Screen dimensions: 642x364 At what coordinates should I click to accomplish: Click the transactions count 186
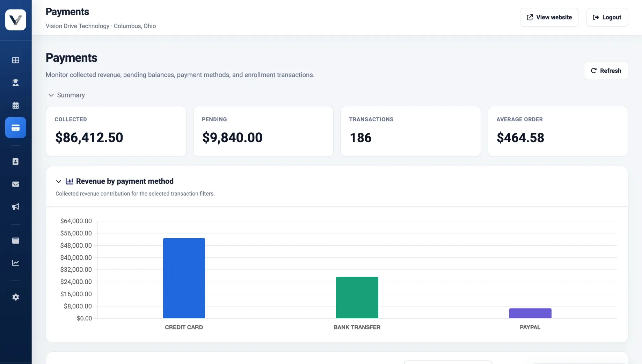tap(361, 138)
